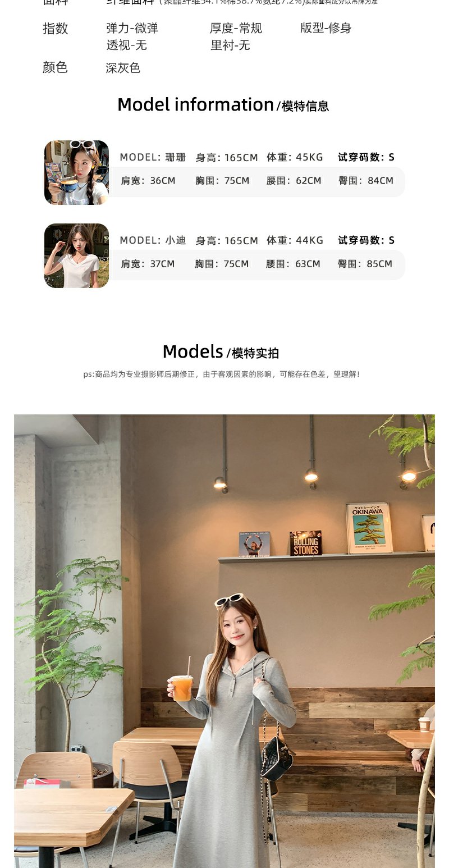Click 小迪's 试穿码数 S text
Image resolution: width=449 pixels, height=868 pixels.
coord(366,240)
